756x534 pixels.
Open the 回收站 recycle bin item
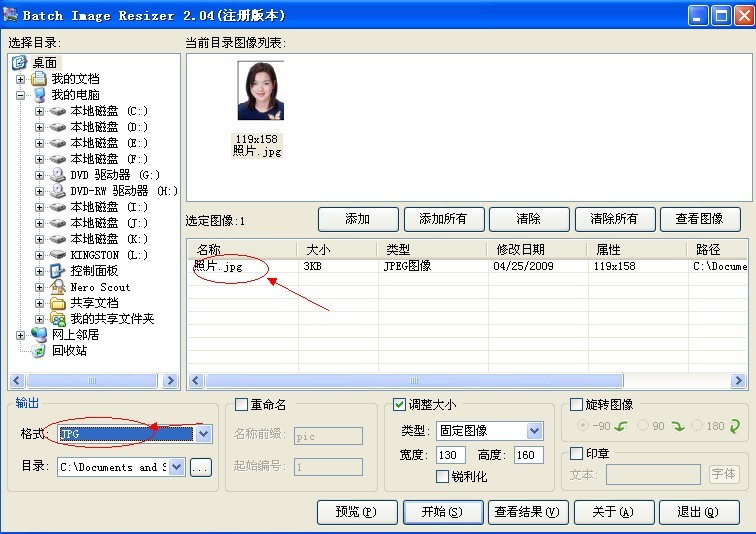39,351
